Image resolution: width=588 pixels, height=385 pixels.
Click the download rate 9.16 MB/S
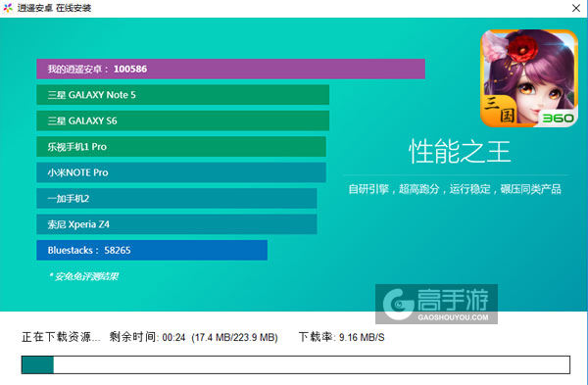coord(362,337)
